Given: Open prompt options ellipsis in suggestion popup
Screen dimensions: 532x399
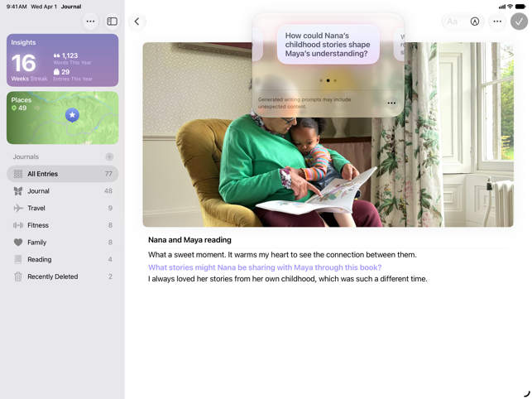Looking at the screenshot, I should coord(391,103).
